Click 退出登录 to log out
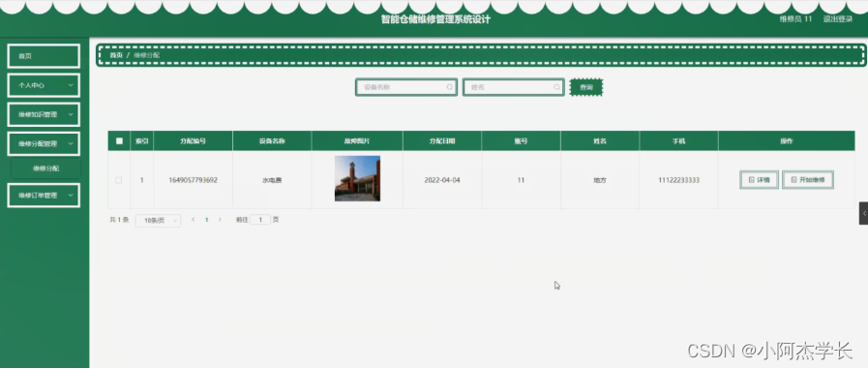Image resolution: width=868 pixels, height=369 pixels. tap(838, 18)
